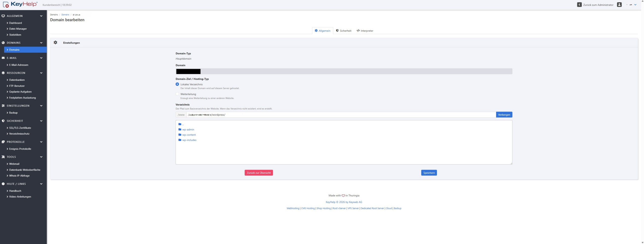The width and height of the screenshot is (644, 244).
Task: Click the Sicherheit shield icon in sidebar
Action: tap(3, 121)
